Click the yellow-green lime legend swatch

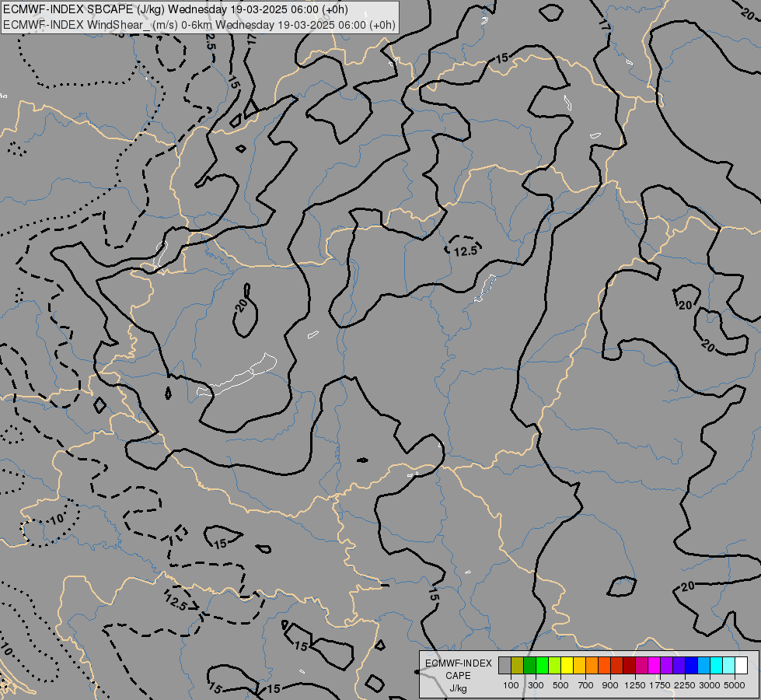(x=555, y=666)
